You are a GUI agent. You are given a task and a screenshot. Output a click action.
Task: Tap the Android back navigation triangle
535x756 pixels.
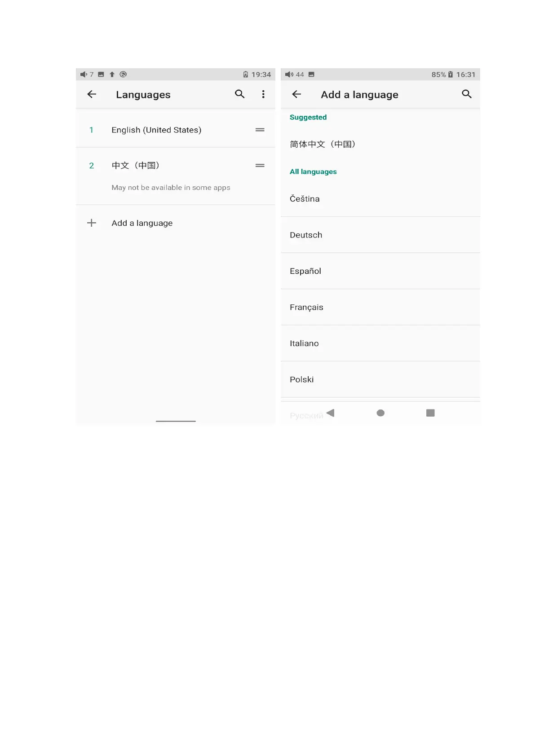(x=331, y=413)
